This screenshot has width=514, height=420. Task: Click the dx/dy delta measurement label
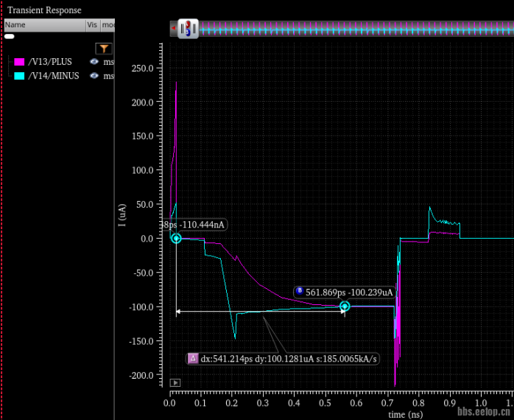(x=289, y=359)
